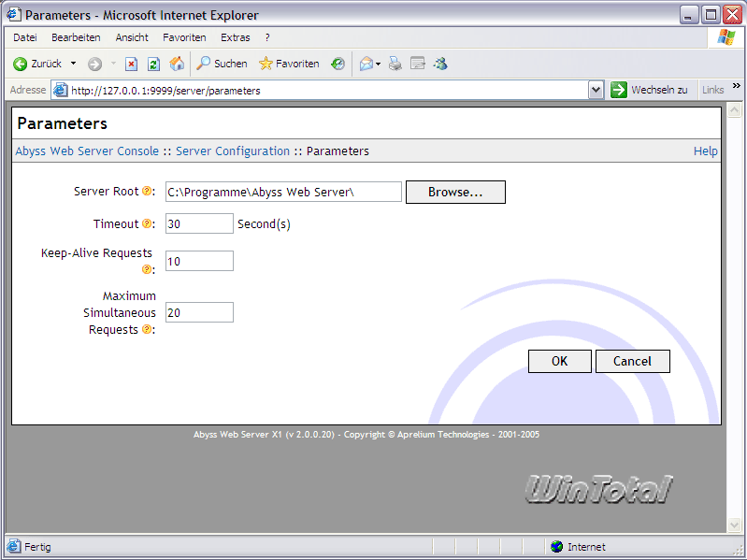Open Suchen search in toolbar
The height and width of the screenshot is (560, 747).
click(222, 64)
